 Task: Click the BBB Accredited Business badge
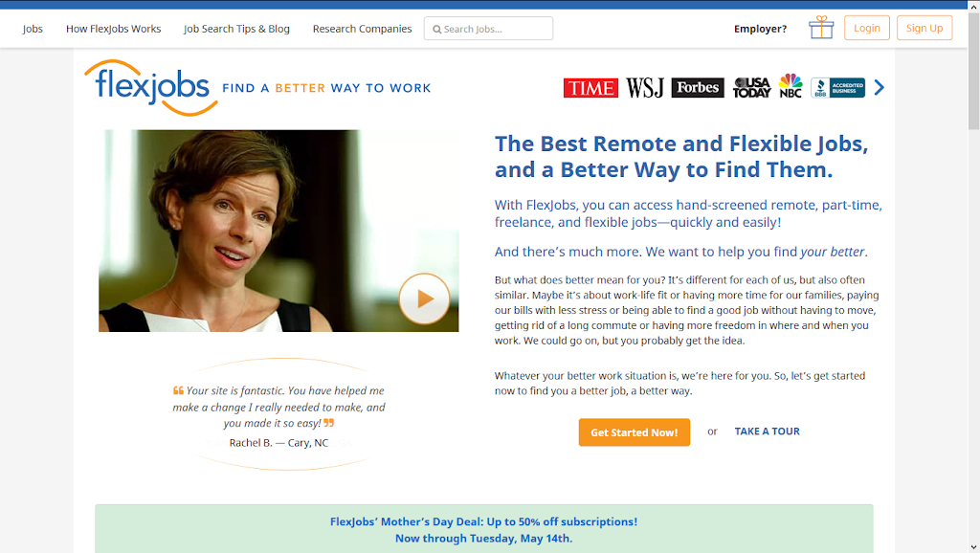click(838, 88)
